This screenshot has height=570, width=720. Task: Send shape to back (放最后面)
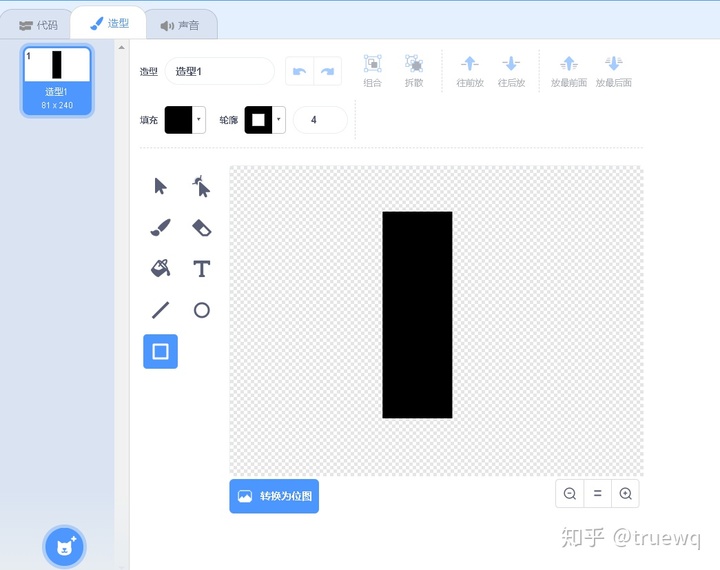613,71
